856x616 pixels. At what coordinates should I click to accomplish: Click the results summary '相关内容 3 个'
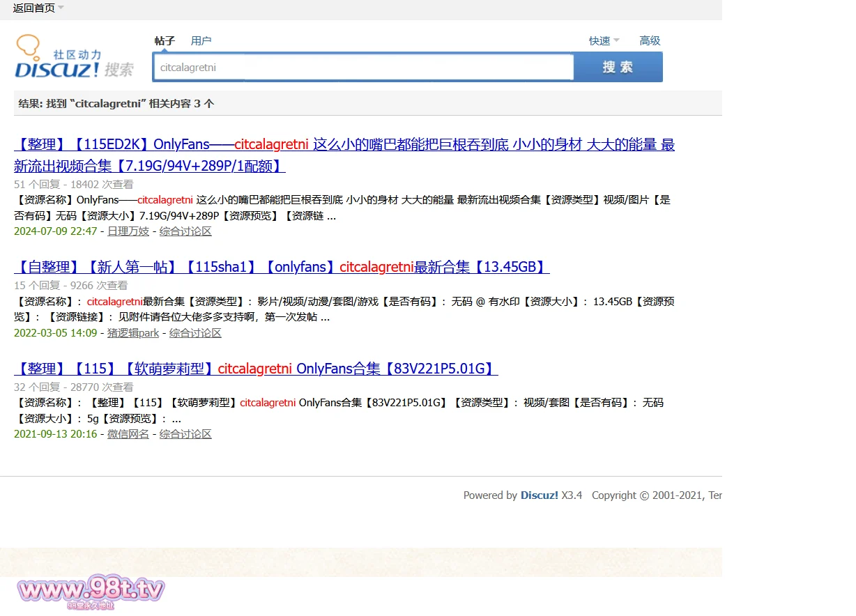182,104
